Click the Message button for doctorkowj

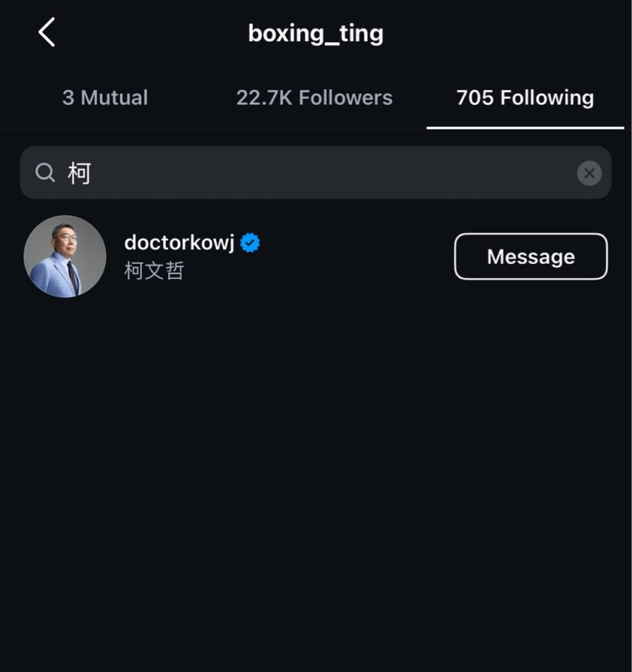[531, 256]
